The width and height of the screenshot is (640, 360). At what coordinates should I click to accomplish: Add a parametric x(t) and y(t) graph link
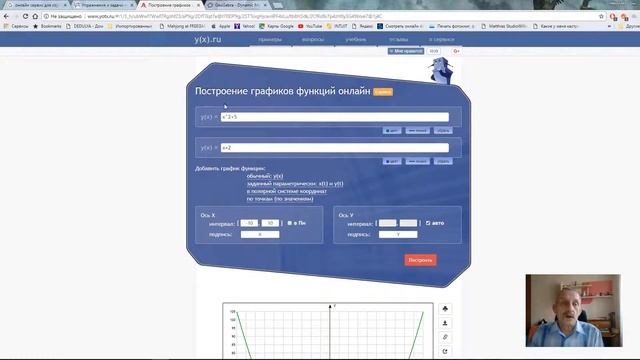tap(295, 184)
